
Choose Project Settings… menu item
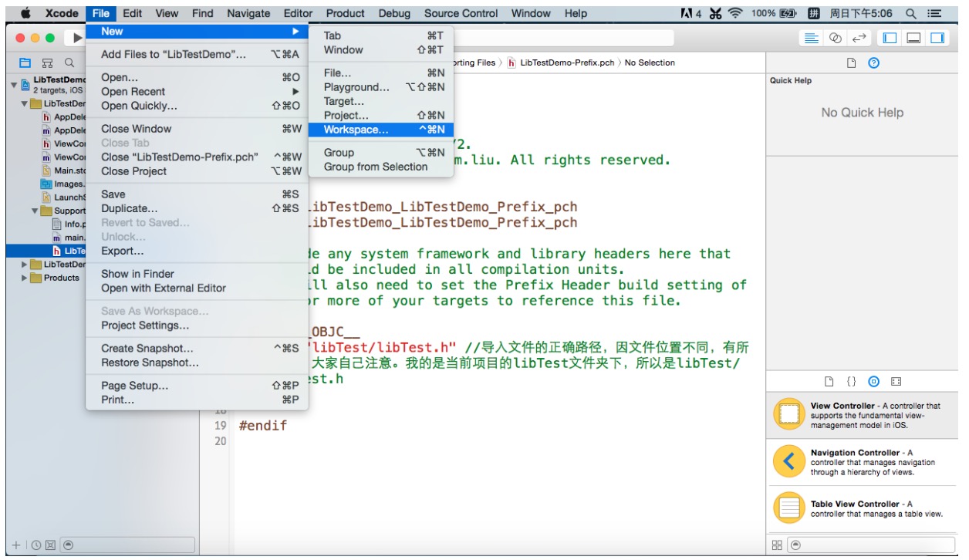point(197,326)
